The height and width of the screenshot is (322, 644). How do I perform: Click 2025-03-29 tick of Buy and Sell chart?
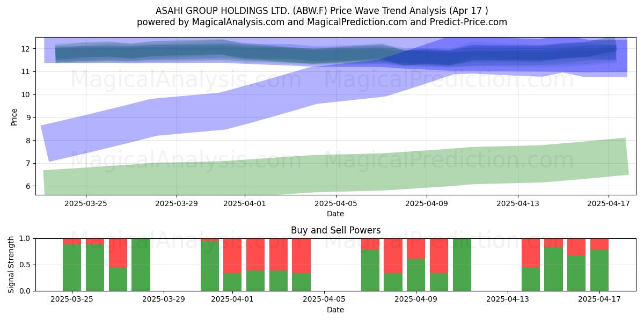164,300
